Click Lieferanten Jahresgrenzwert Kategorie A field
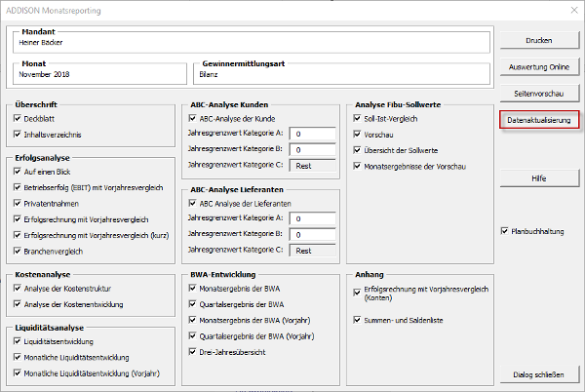Screen dimensions: 585x392 313,218
